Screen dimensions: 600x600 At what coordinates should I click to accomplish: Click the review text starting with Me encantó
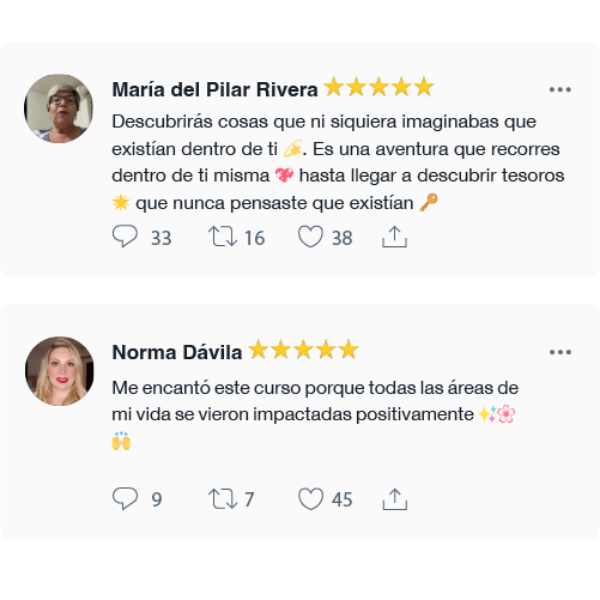coord(315,415)
